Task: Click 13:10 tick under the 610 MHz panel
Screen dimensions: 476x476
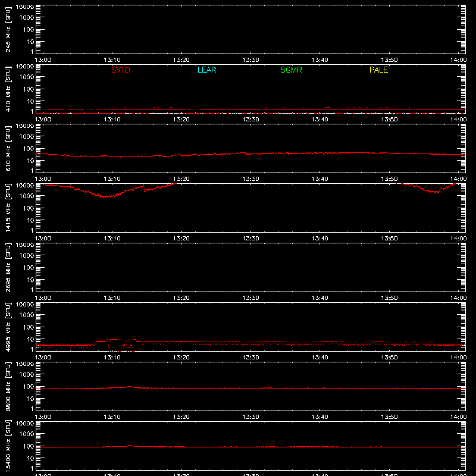Action: pos(112,179)
